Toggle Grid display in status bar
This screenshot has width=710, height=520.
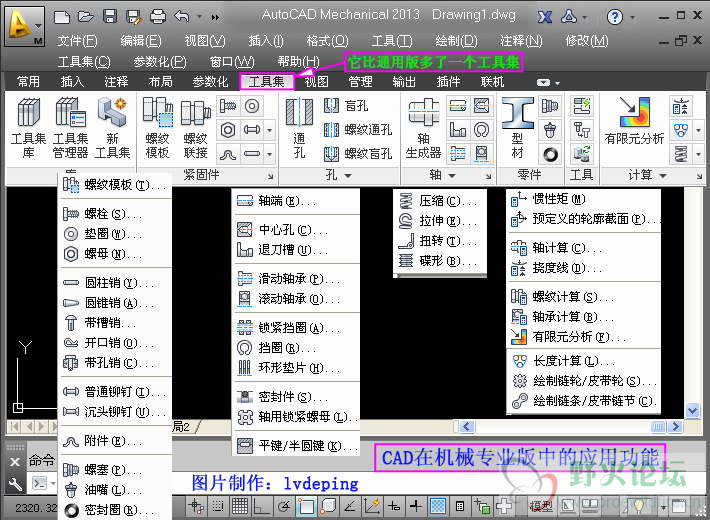point(240,506)
